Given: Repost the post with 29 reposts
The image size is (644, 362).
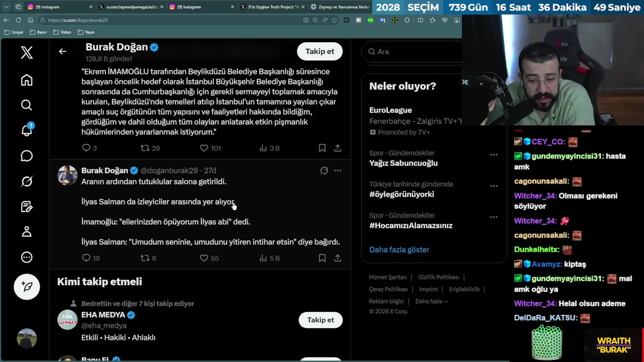Looking at the screenshot, I should click(x=150, y=148).
